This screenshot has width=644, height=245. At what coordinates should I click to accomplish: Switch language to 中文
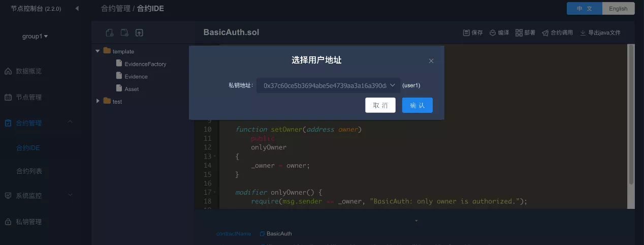coord(585,8)
